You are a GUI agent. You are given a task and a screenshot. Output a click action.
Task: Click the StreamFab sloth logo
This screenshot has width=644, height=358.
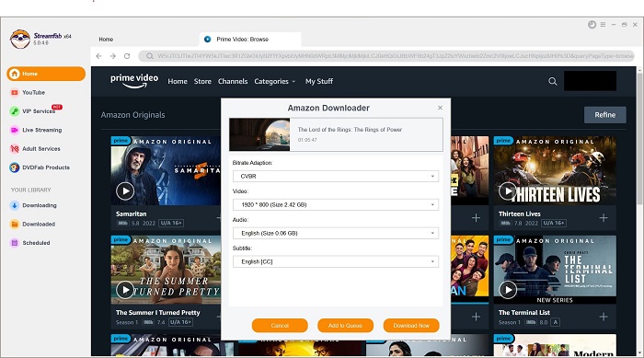click(20, 40)
